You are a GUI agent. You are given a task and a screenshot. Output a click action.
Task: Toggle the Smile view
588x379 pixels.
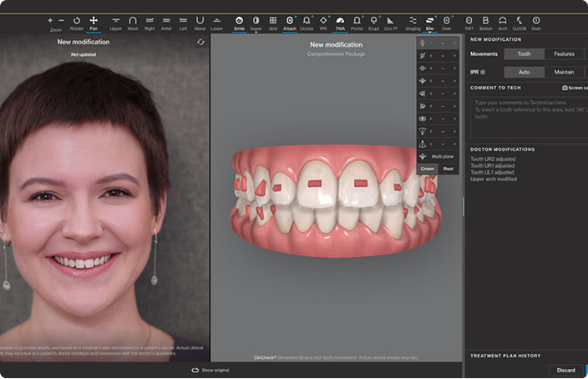click(x=239, y=23)
